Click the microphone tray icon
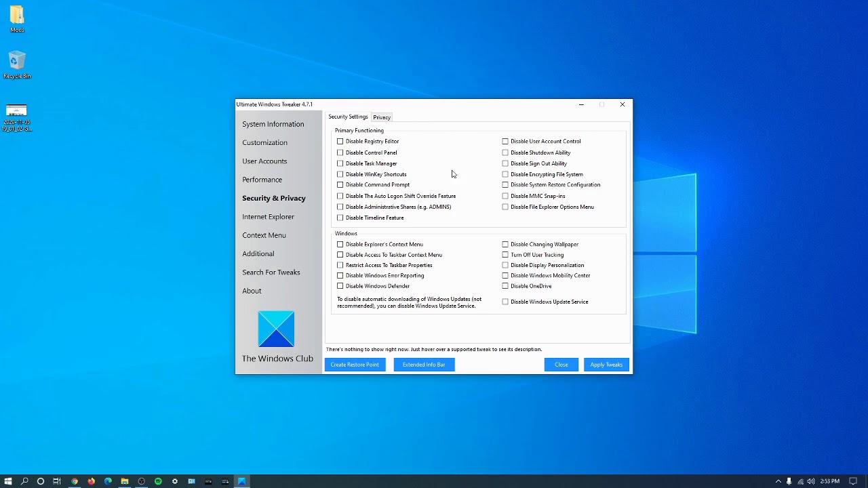 [789, 481]
